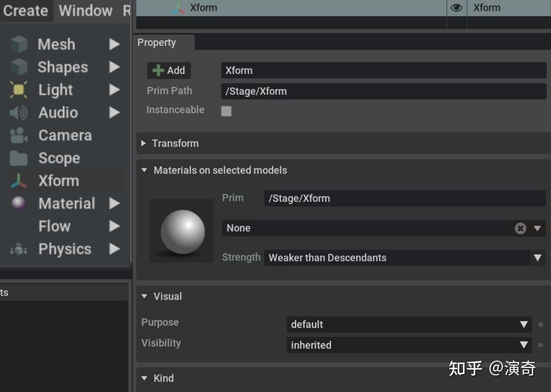Click the Physics icon
The height and width of the screenshot is (392, 551).
[18, 250]
